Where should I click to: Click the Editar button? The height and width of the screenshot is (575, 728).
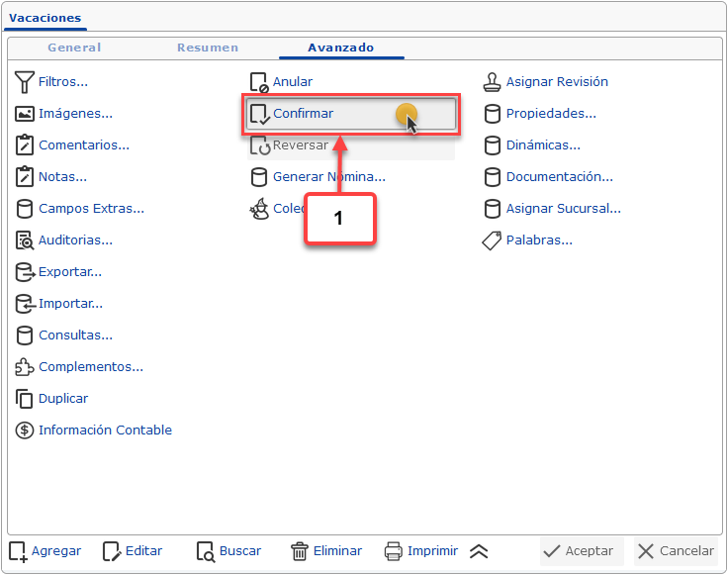click(x=133, y=551)
